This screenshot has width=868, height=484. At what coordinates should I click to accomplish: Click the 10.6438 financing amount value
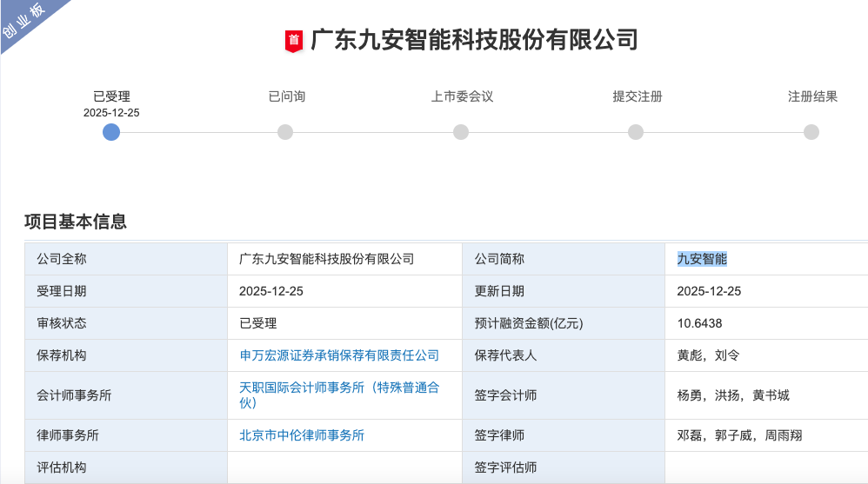(699, 323)
